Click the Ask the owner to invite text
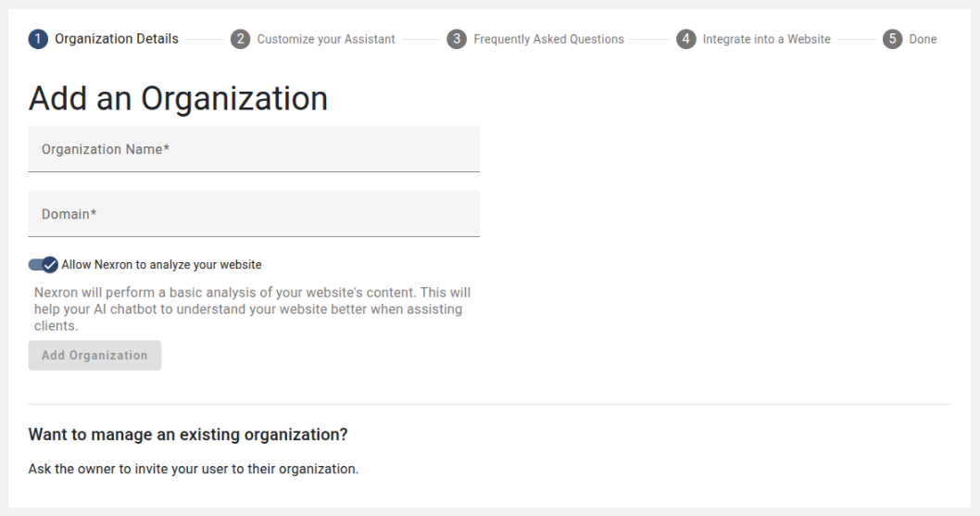Screen dimensions: 980x516 (193, 469)
